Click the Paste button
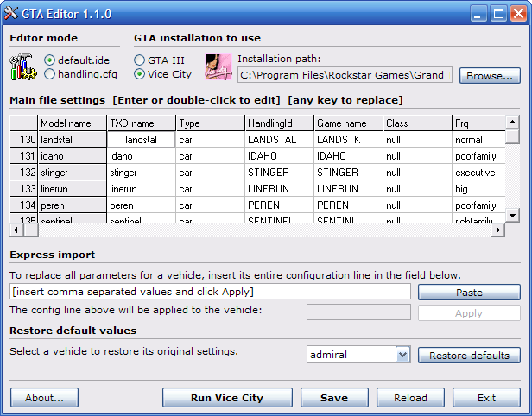This screenshot has width=532, height=416. coord(469,293)
